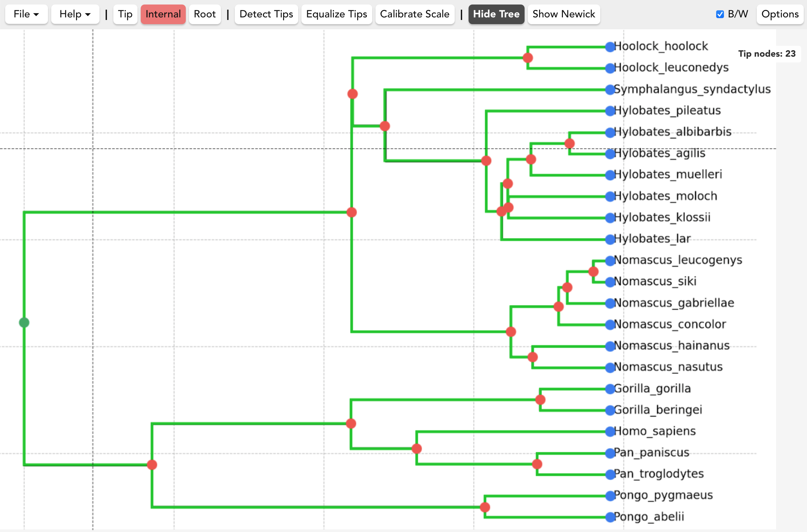Click the blue tip node of Homo_sapiens

click(610, 432)
